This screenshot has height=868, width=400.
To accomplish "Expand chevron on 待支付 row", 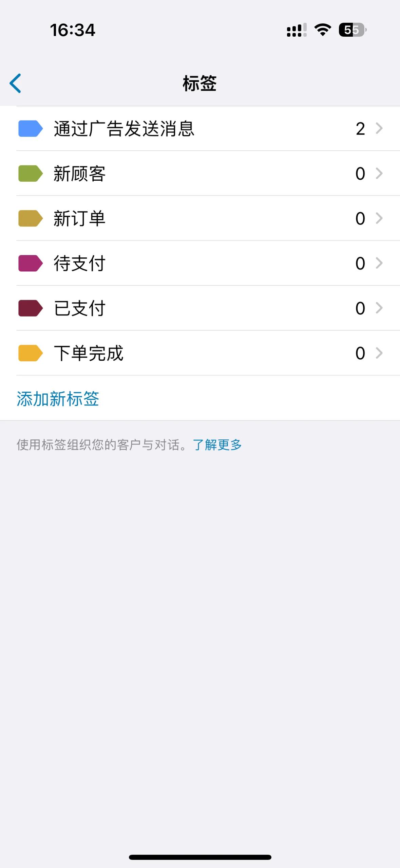I will 379,263.
